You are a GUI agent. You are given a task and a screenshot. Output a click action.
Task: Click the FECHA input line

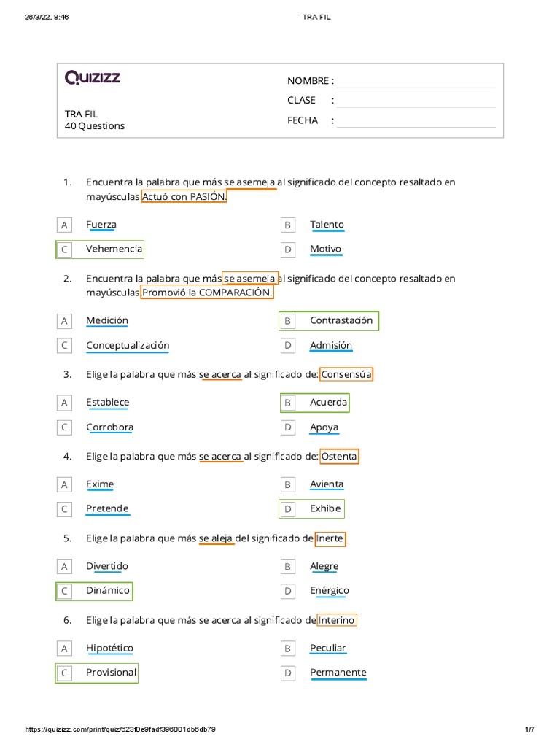416,121
